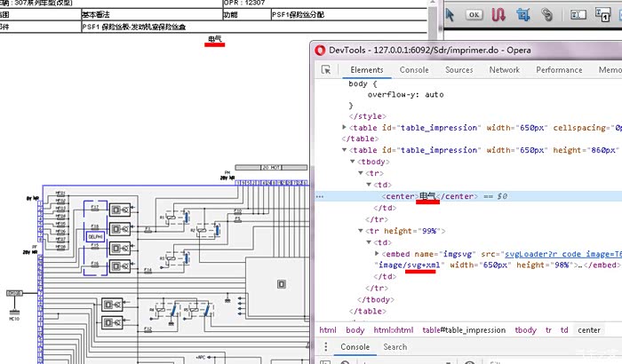Open the Sources panel tab

coord(459,69)
